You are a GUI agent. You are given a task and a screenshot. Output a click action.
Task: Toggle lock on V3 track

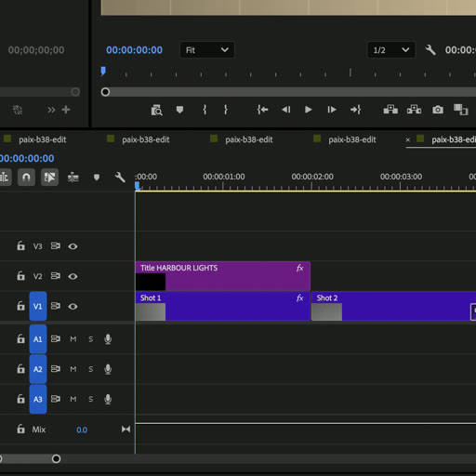(x=20, y=246)
